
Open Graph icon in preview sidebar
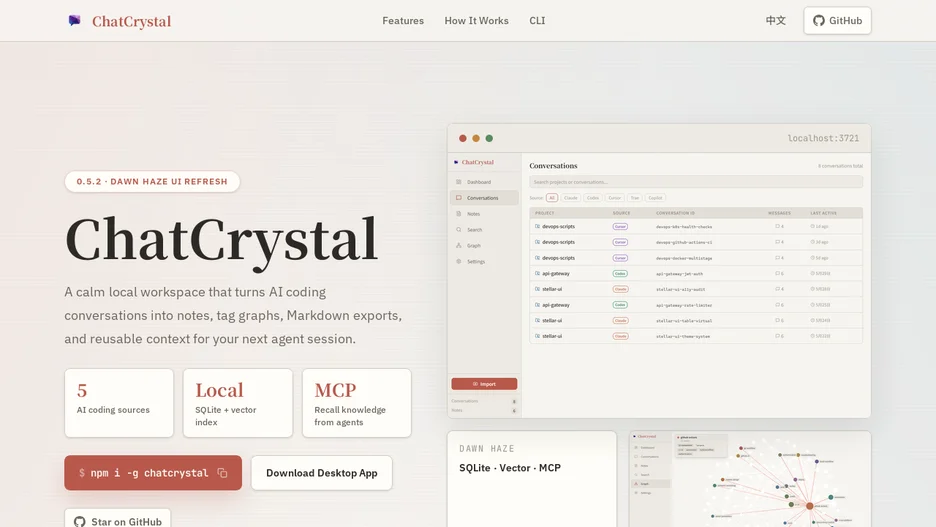tap(458, 245)
